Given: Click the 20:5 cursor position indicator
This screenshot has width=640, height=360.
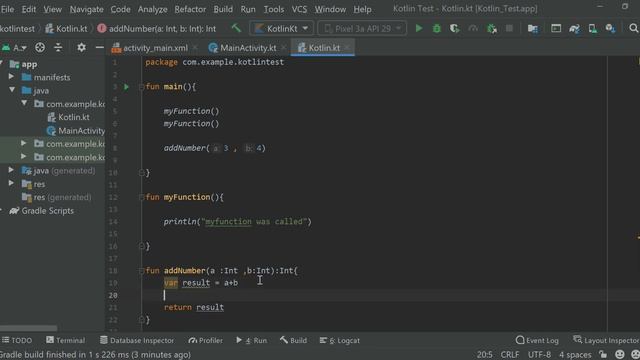Looking at the screenshot, I should click(x=484, y=354).
